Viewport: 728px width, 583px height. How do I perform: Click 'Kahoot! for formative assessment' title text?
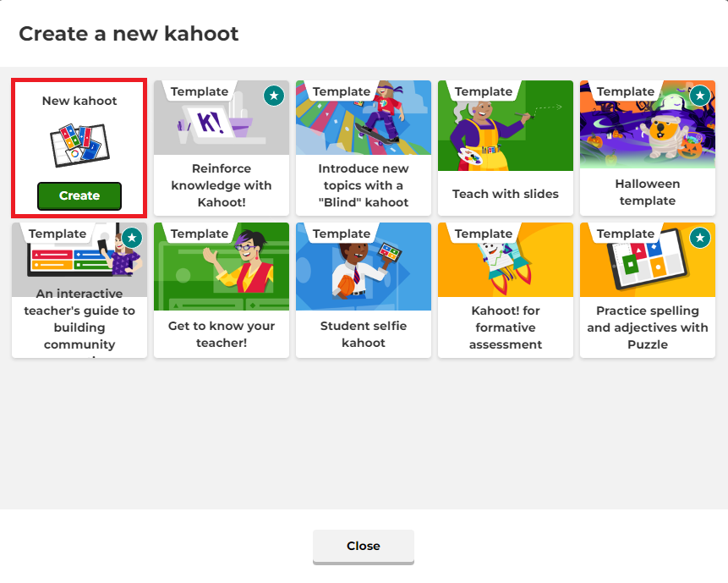pyautogui.click(x=506, y=327)
